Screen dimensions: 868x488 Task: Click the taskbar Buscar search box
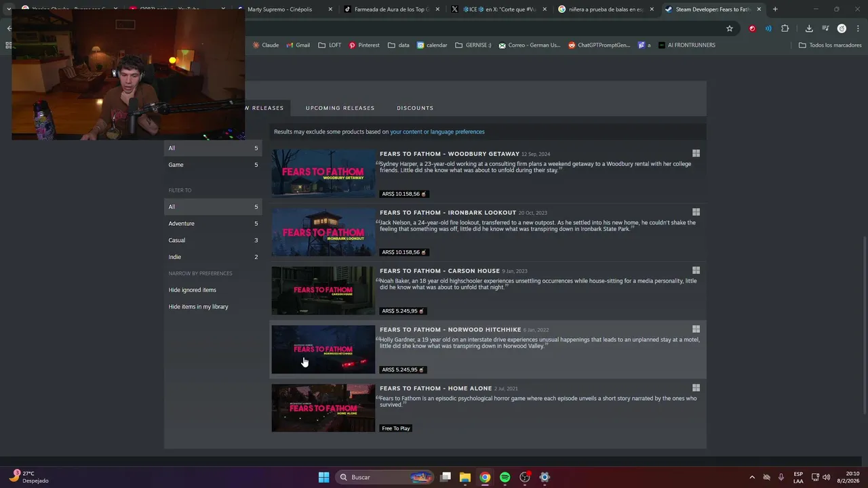(x=386, y=477)
